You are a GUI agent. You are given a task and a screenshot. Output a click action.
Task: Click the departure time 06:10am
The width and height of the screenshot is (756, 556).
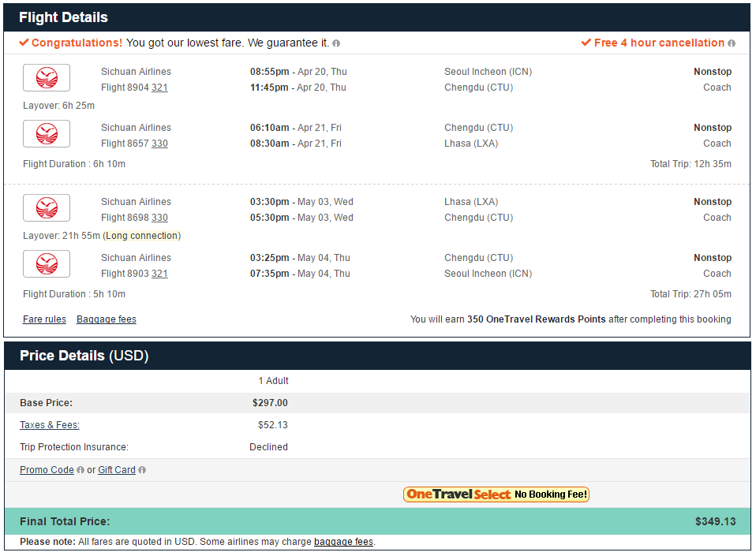tap(270, 127)
